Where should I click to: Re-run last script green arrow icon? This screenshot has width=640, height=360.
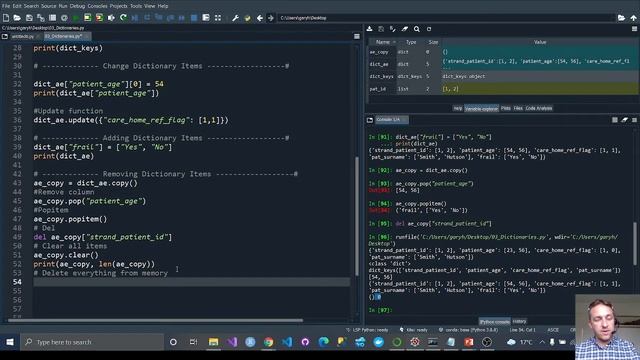point(123,18)
